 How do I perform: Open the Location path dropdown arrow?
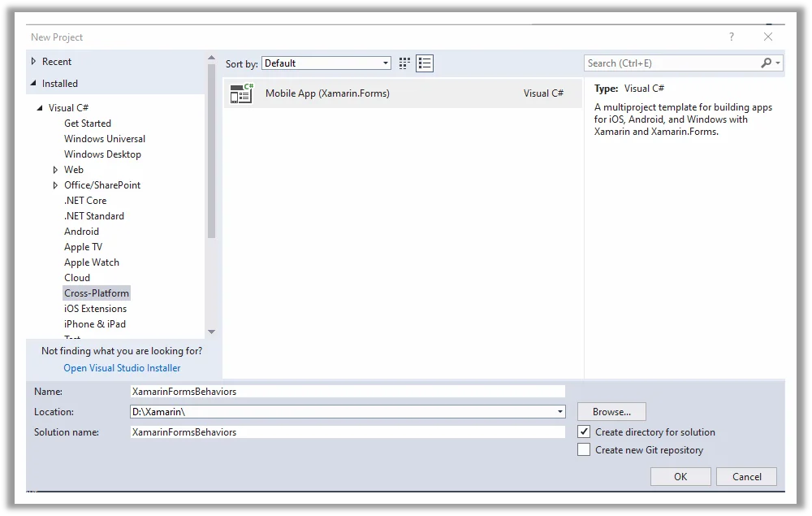[x=559, y=412]
